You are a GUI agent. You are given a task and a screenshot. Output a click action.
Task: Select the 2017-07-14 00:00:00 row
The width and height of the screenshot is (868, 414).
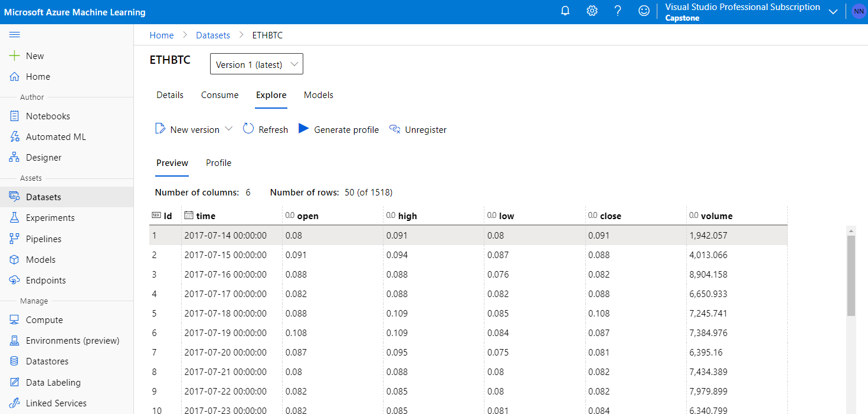click(x=468, y=236)
